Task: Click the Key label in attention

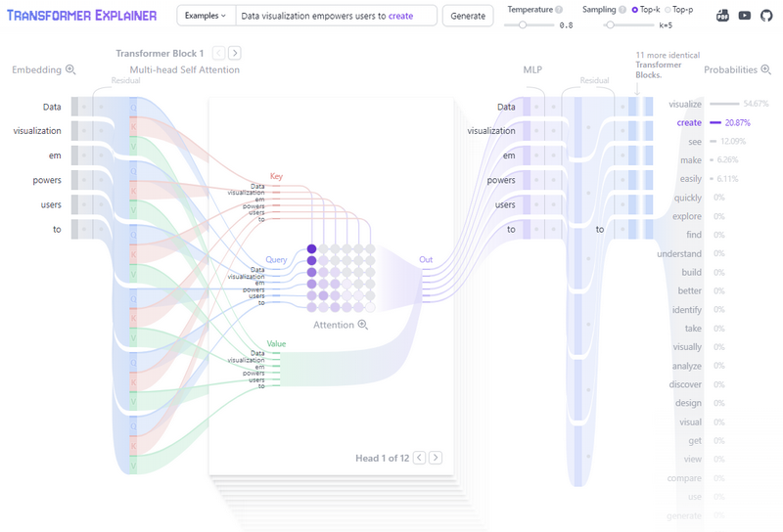Action: 276,176
